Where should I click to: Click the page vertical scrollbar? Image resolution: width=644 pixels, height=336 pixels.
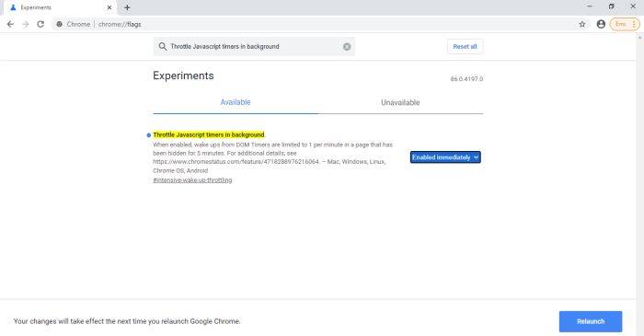pyautogui.click(x=640, y=185)
